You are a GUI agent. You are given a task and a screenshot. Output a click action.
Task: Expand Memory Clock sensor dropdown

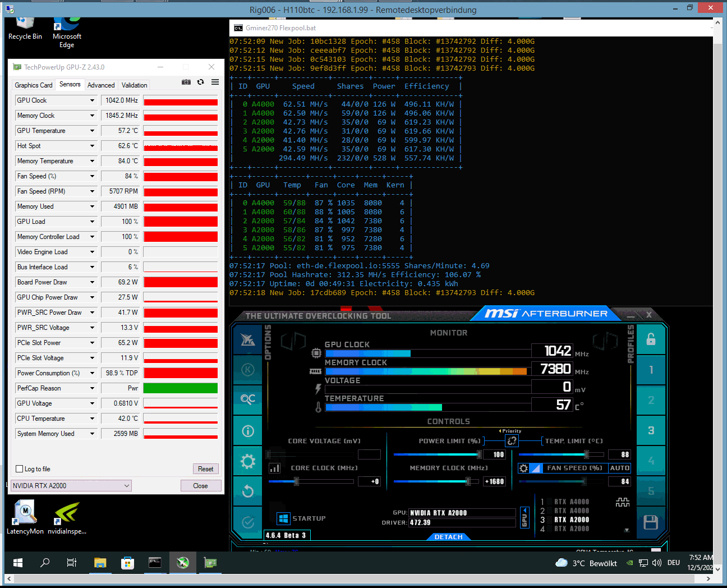pyautogui.click(x=92, y=116)
